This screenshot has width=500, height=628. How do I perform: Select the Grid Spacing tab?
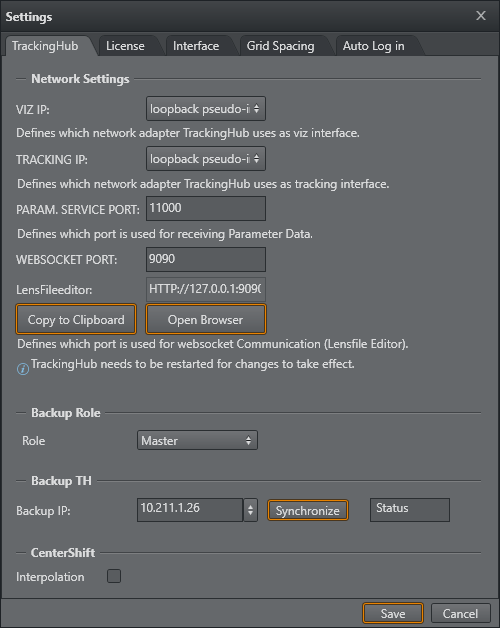coord(280,46)
